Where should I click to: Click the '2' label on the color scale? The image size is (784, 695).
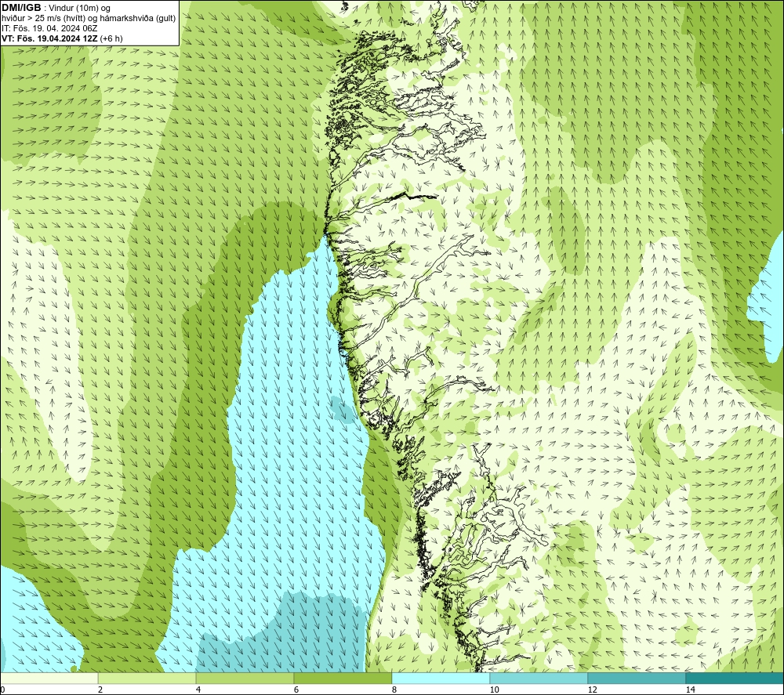click(100, 690)
